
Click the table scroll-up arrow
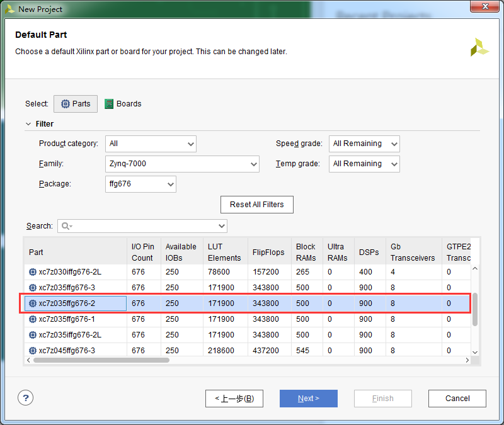coord(475,268)
